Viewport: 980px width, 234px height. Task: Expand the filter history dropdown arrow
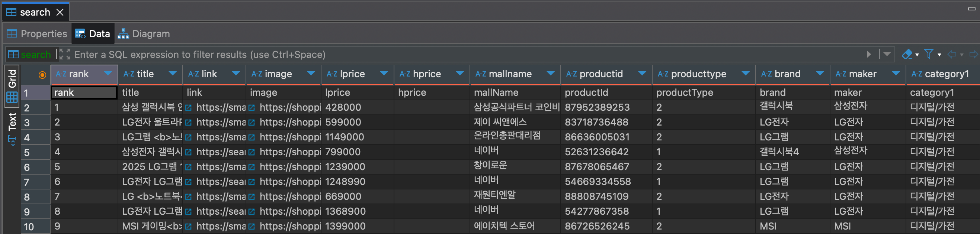[x=887, y=54]
